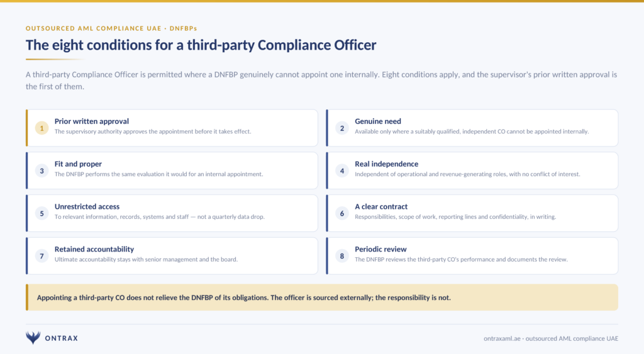Click 'OUTSOURCED AML COMPLIANCE UAE · DNFBPs' overline
This screenshot has height=354, width=644.
pos(111,28)
